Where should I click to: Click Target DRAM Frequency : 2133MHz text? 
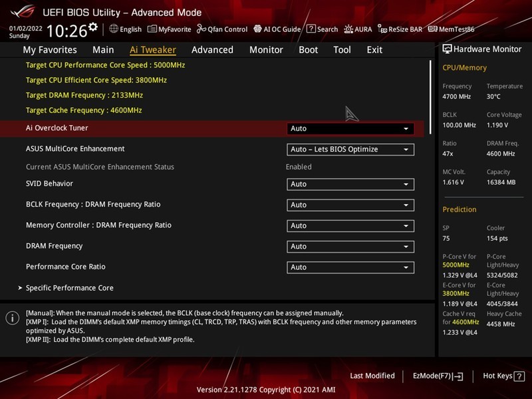[84, 95]
